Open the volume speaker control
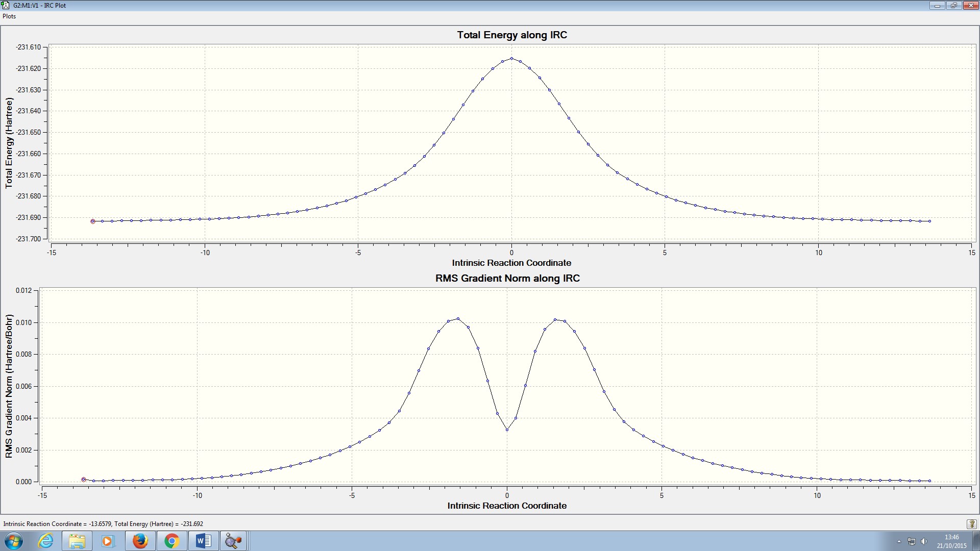Screen dimensions: 980x551 (924, 541)
